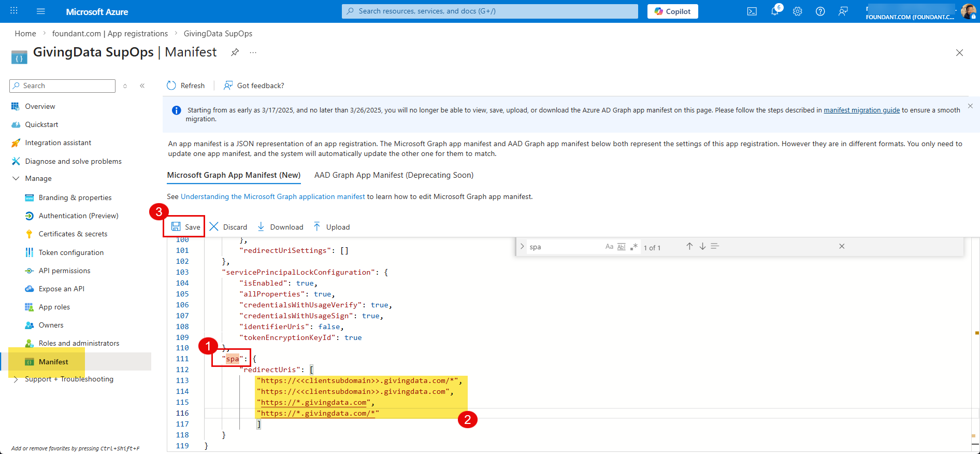Viewport: 980px width, 454px height.
Task: Open Understanding the Microsoft Graph application manifest link
Action: coord(273,196)
